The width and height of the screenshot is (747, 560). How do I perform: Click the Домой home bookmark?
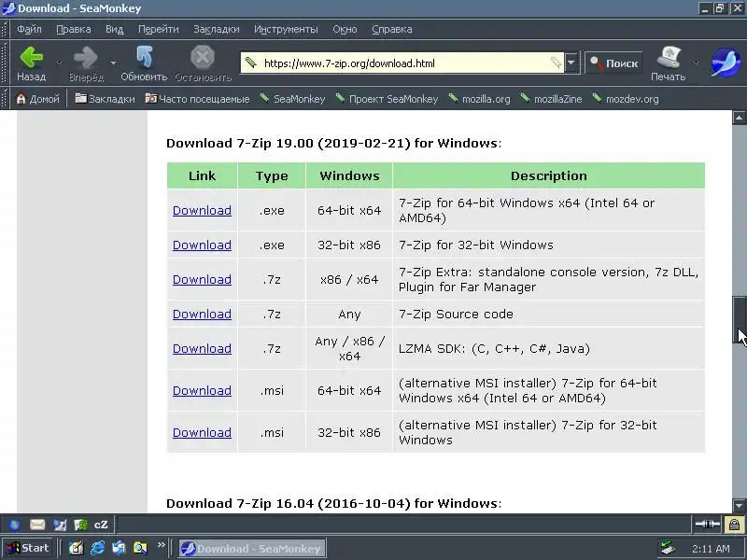[x=37, y=99]
